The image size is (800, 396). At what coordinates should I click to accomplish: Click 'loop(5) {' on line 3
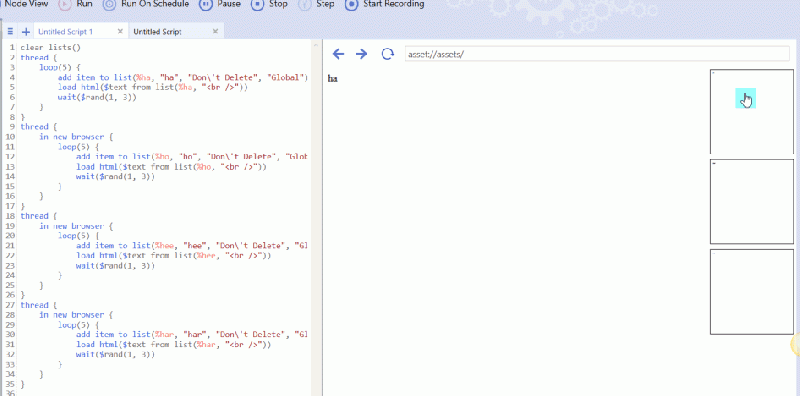tap(60, 67)
